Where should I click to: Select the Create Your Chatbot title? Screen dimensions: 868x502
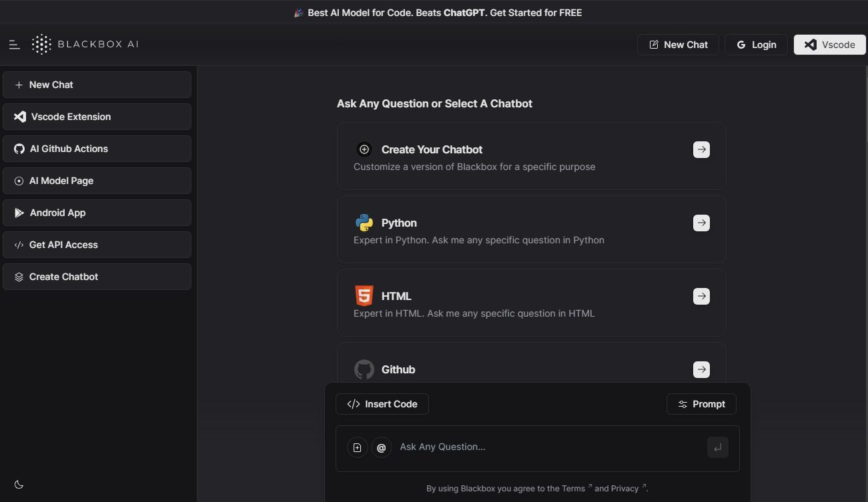(x=432, y=149)
